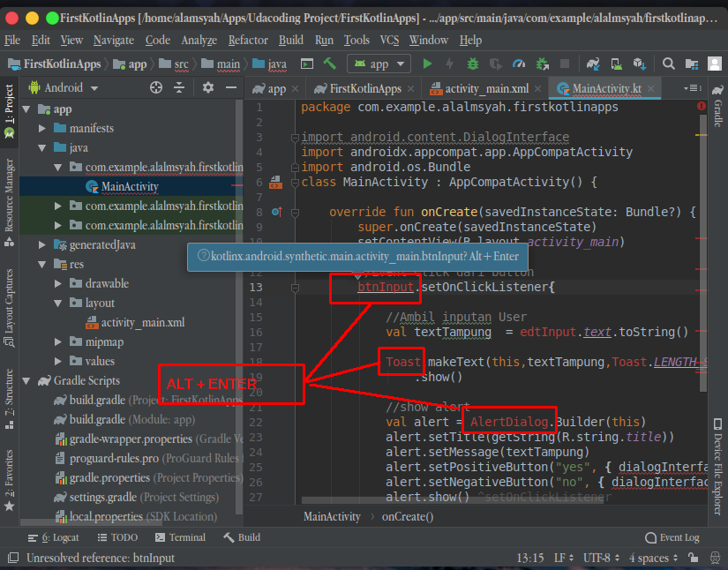
Task: Toggle the 7: Structure tool window
Action: coord(9,399)
